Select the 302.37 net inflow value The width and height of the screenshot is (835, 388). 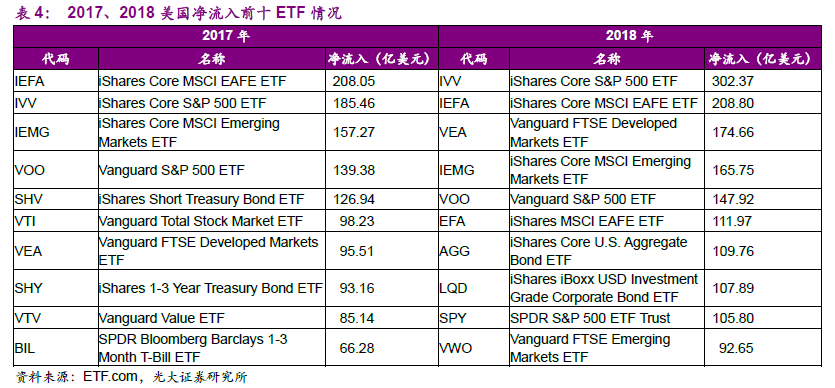[733, 81]
